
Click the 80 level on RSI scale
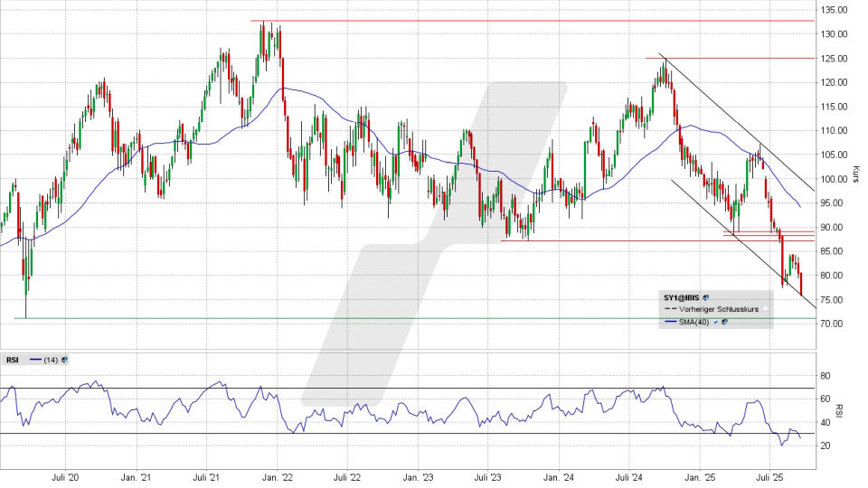(826, 375)
